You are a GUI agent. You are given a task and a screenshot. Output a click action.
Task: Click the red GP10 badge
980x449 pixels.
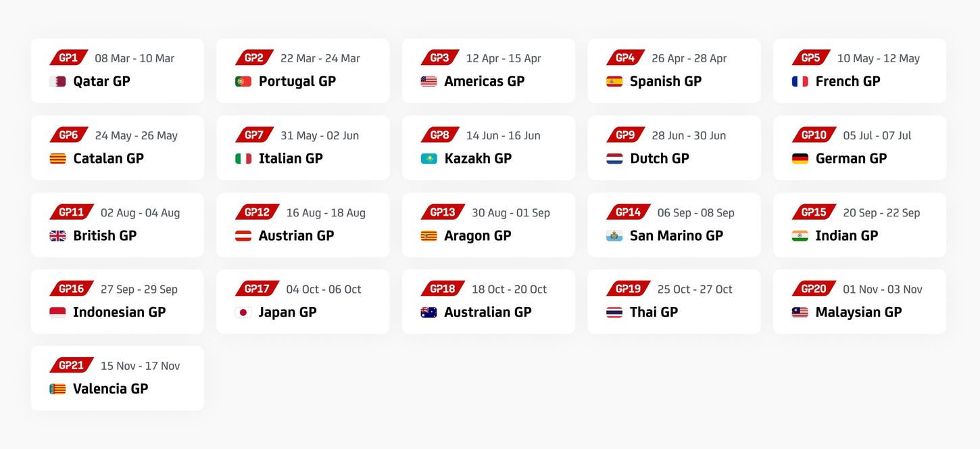click(x=814, y=135)
